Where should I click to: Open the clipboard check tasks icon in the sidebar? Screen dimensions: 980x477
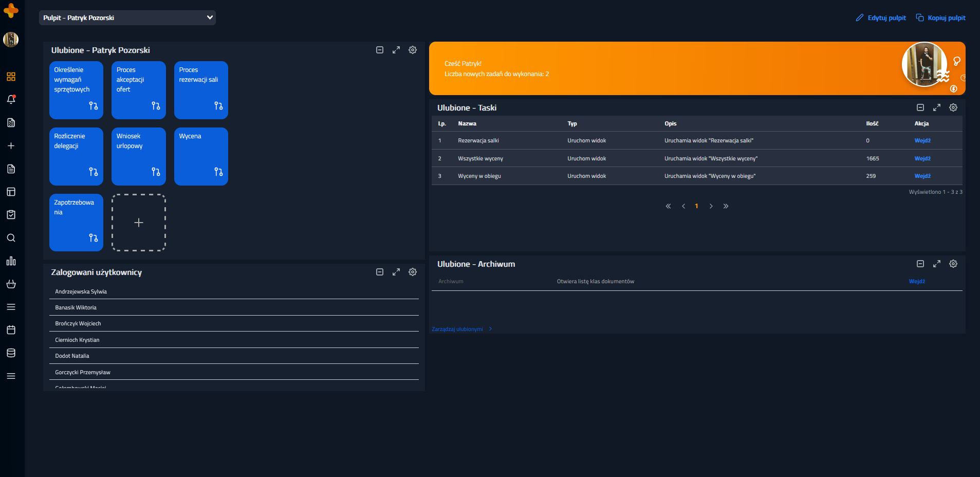point(11,214)
